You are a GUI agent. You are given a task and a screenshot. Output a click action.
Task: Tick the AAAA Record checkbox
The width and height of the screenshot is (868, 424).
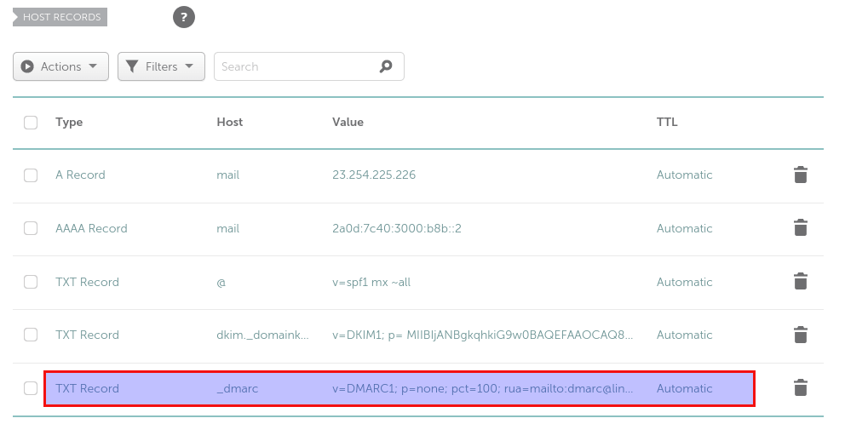coord(31,228)
